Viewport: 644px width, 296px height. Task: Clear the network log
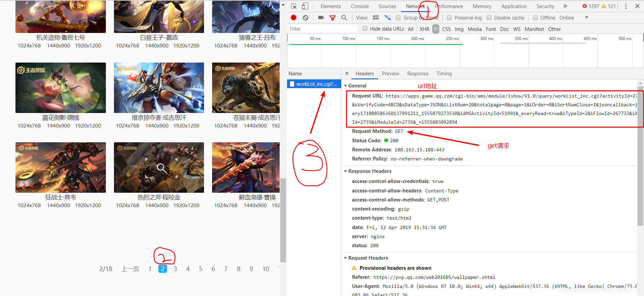pos(306,17)
